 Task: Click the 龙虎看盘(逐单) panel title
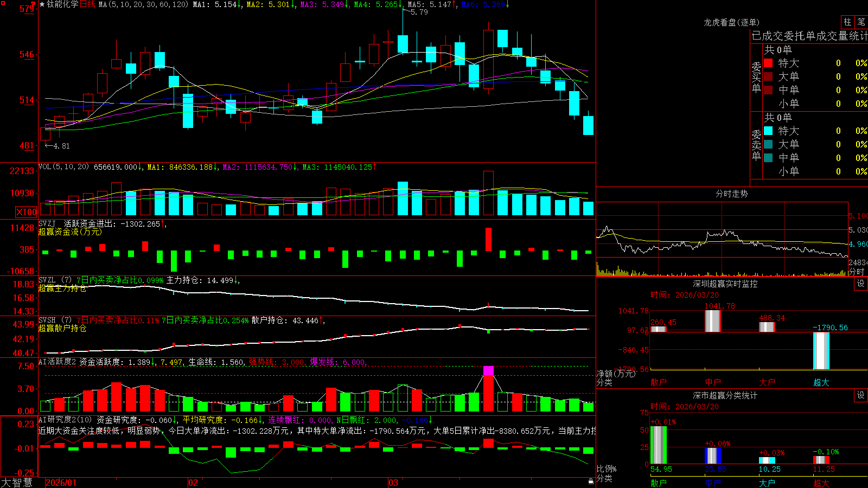click(x=731, y=22)
